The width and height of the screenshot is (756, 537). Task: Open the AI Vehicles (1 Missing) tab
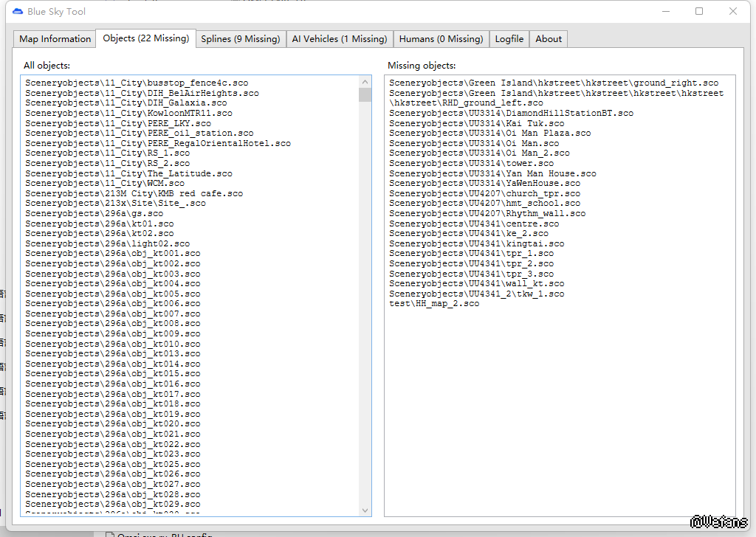point(339,39)
